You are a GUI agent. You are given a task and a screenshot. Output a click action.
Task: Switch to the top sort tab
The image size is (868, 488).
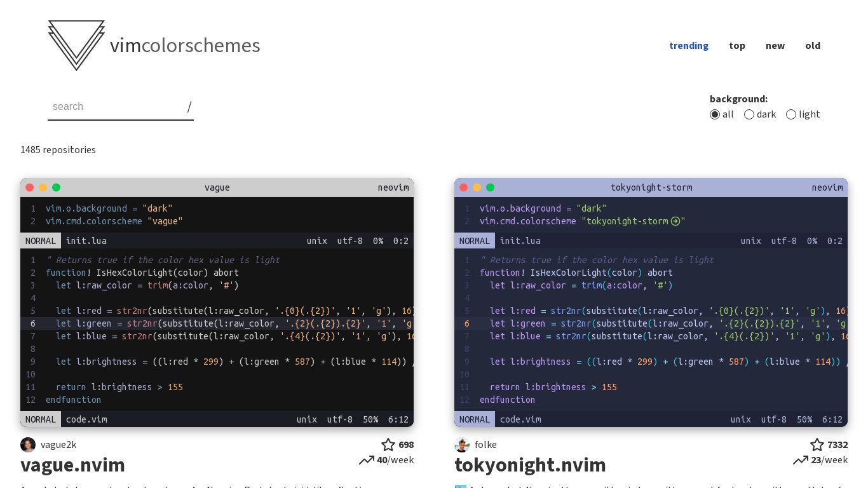[737, 46]
